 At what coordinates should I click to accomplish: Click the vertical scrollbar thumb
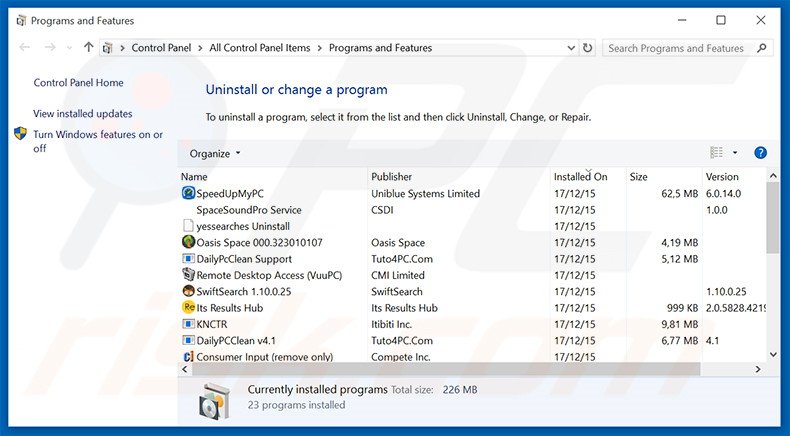click(773, 218)
